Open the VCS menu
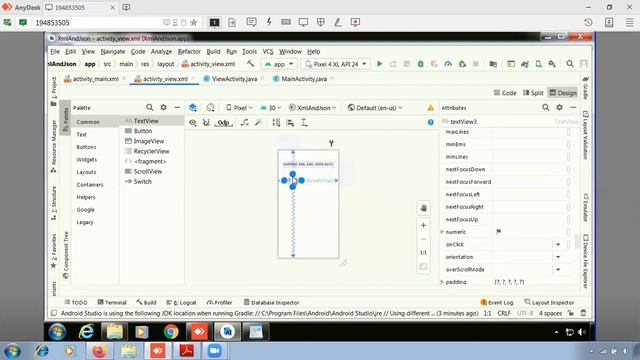This screenshot has height=360, width=640. tap(268, 51)
